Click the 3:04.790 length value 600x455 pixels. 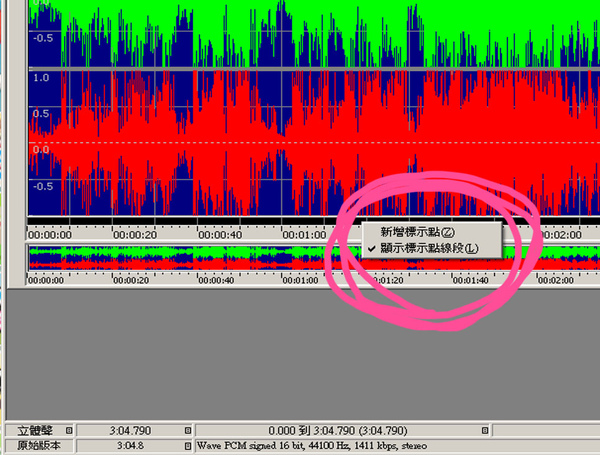(x=130, y=431)
